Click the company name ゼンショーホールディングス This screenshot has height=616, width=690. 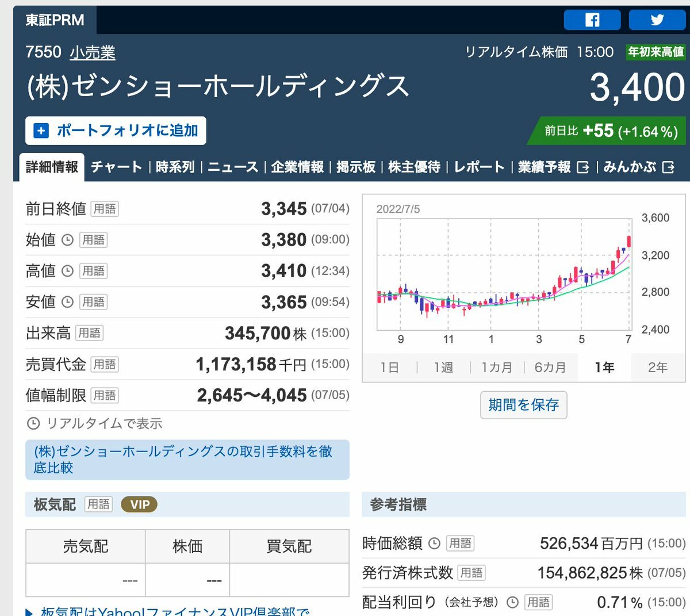click(218, 87)
